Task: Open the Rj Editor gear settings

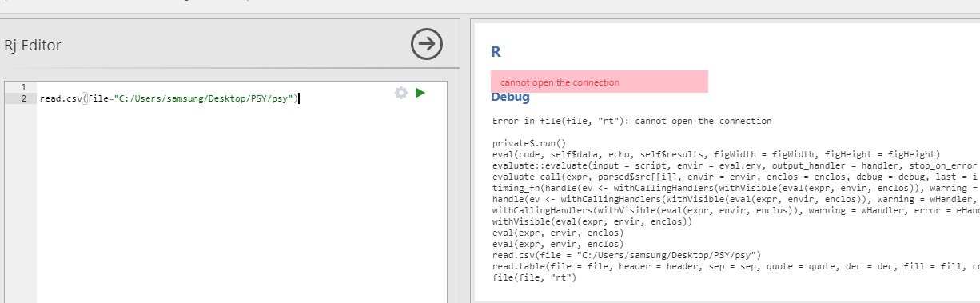Action: [401, 93]
